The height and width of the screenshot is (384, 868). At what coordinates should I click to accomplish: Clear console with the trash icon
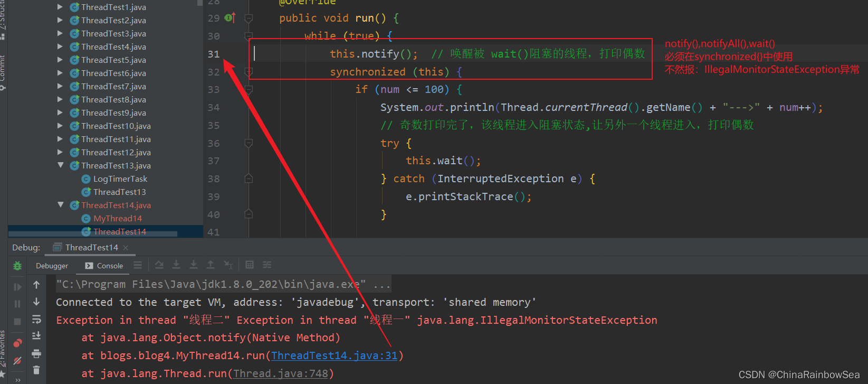[x=36, y=370]
